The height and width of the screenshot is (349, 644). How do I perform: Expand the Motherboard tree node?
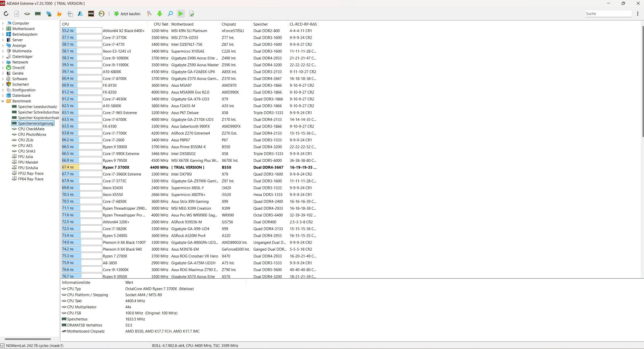[3, 29]
